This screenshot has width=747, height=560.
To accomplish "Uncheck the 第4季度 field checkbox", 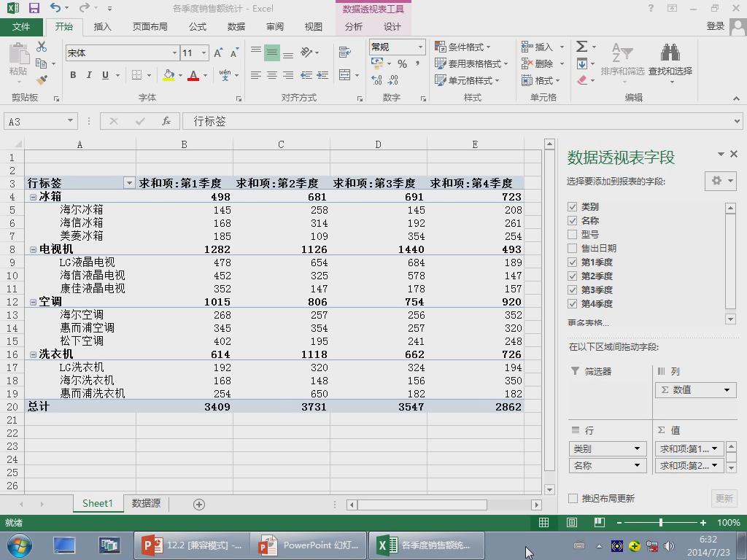I will click(572, 303).
